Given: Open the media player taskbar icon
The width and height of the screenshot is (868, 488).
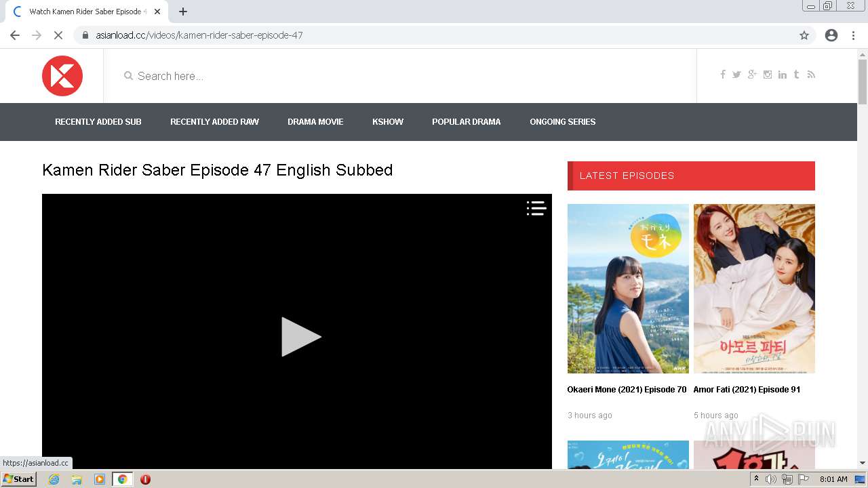Looking at the screenshot, I should (100, 479).
